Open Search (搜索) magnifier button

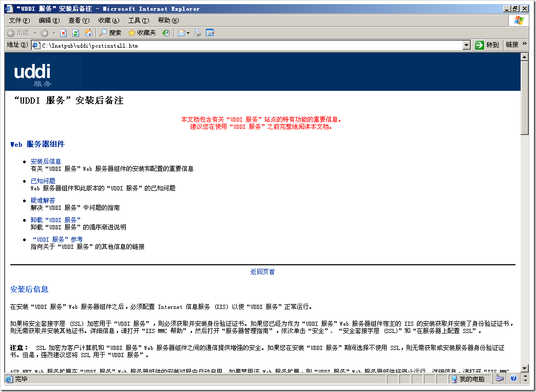(x=110, y=33)
